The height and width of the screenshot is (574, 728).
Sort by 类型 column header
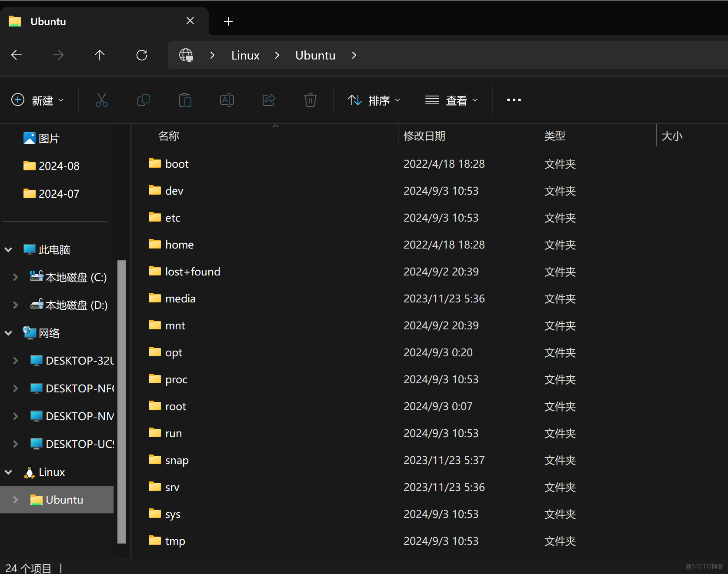[x=555, y=136]
